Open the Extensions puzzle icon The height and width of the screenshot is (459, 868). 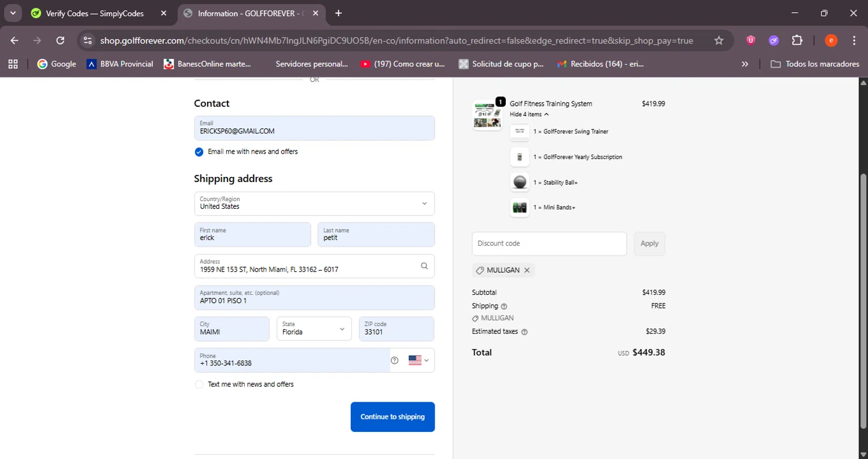click(x=797, y=40)
